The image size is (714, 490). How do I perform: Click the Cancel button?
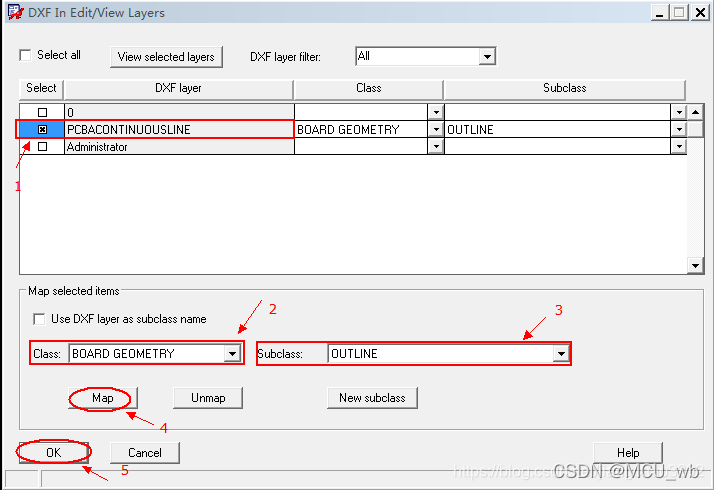click(145, 453)
